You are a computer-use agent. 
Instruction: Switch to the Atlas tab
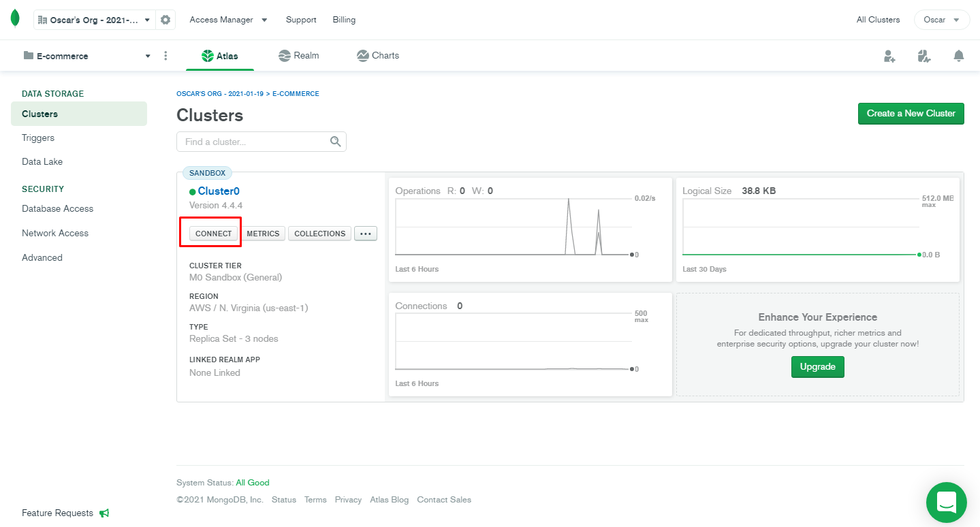(220, 56)
